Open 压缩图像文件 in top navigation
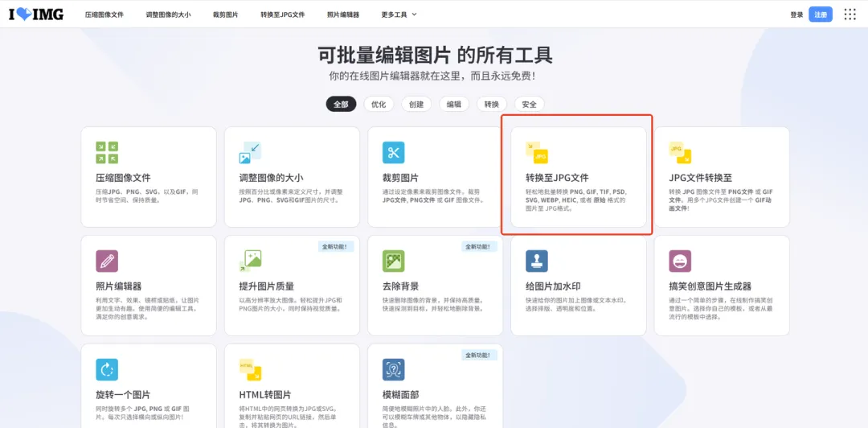This screenshot has width=868, height=428. (104, 14)
